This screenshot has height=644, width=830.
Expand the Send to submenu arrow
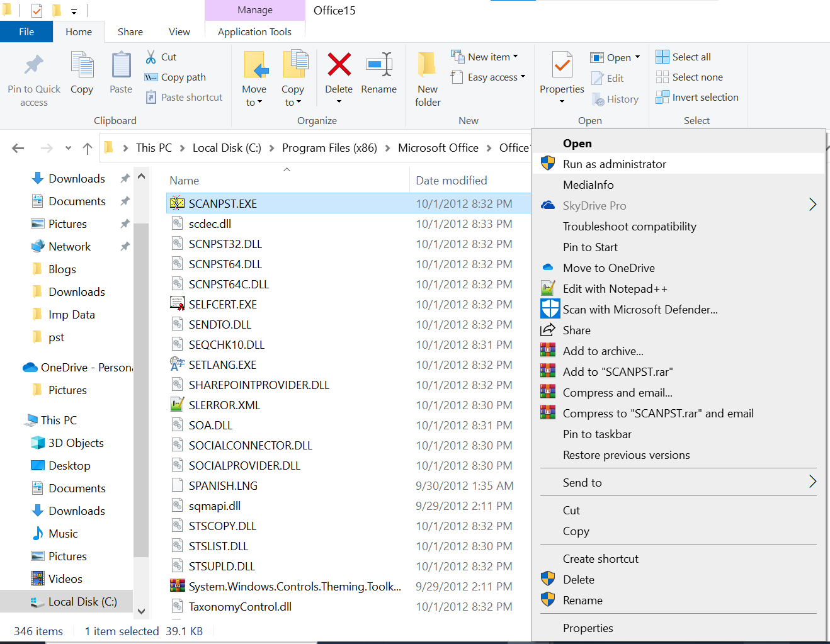(x=812, y=482)
